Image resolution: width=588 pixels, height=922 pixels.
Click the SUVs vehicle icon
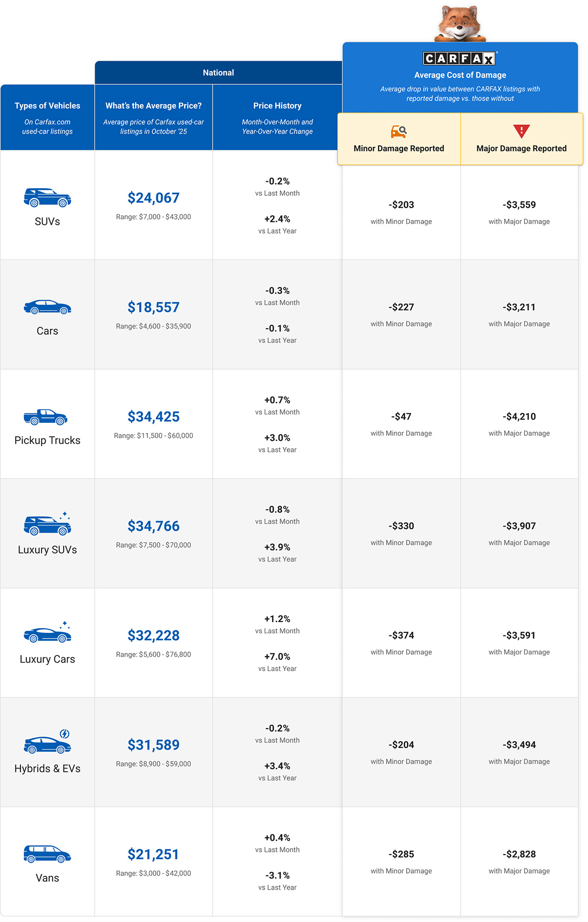pos(48,197)
